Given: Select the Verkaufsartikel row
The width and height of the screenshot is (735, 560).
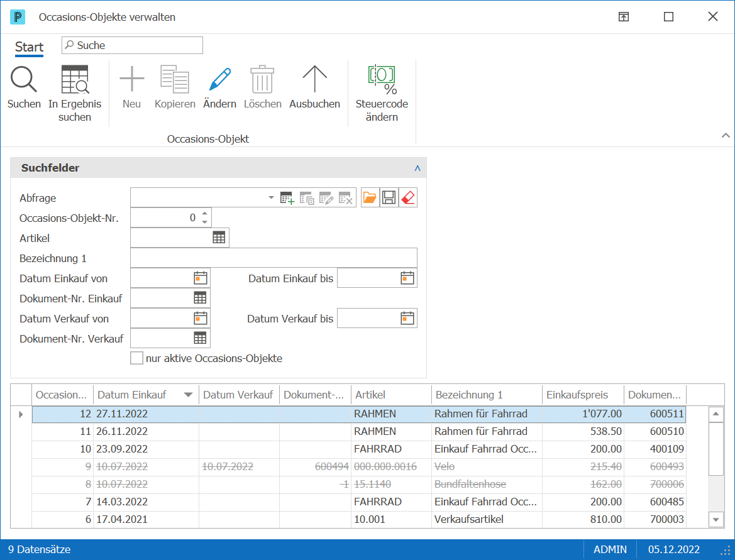Looking at the screenshot, I should tap(358, 519).
